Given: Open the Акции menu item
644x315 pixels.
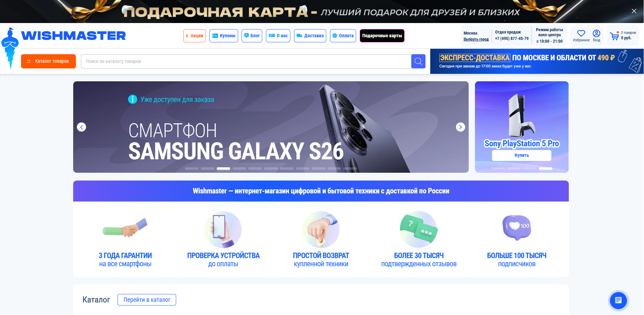Looking at the screenshot, I should [x=194, y=36].
